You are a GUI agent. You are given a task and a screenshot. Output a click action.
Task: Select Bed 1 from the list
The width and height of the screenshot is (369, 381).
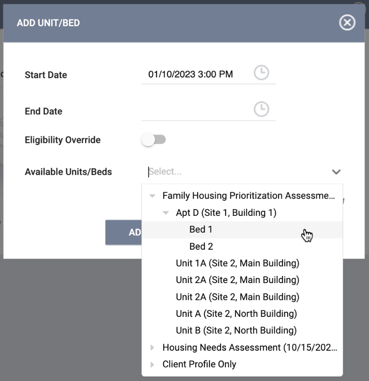(242, 230)
